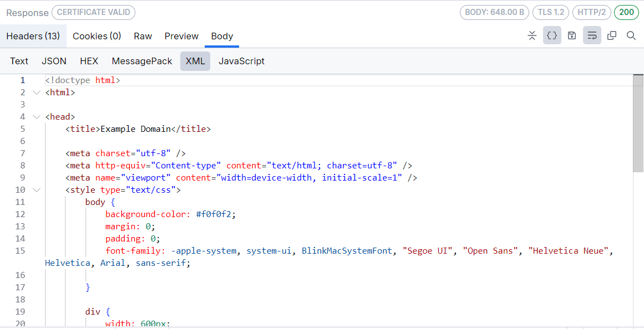Switch to the Preview tab
The height and width of the screenshot is (329, 644).
(x=181, y=36)
